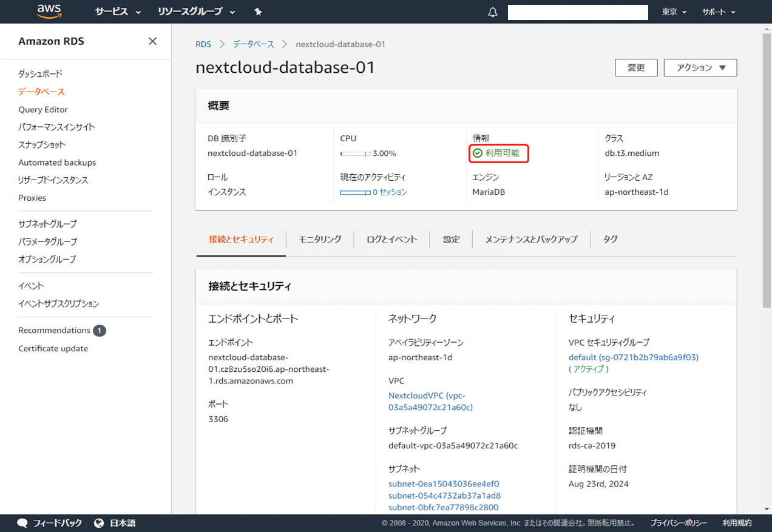Click the AWS logo

49,11
